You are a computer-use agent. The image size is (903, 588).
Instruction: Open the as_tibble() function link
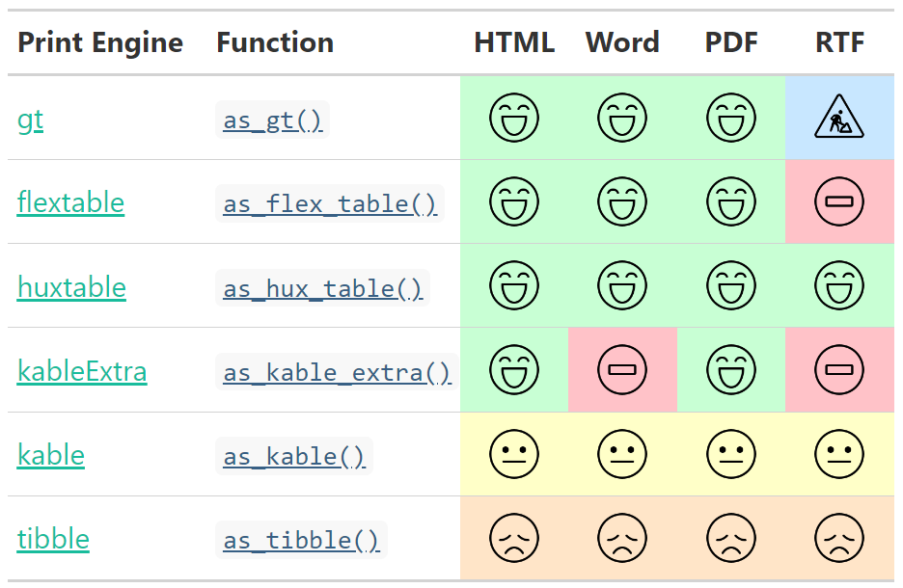coord(301,540)
